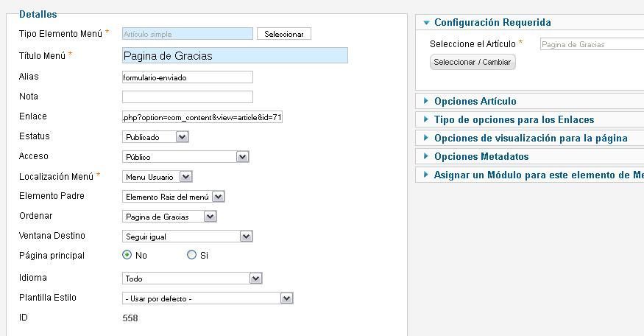644x336 pixels.
Task: Collapse the Configuración Requerida panel
Action: (x=492, y=22)
